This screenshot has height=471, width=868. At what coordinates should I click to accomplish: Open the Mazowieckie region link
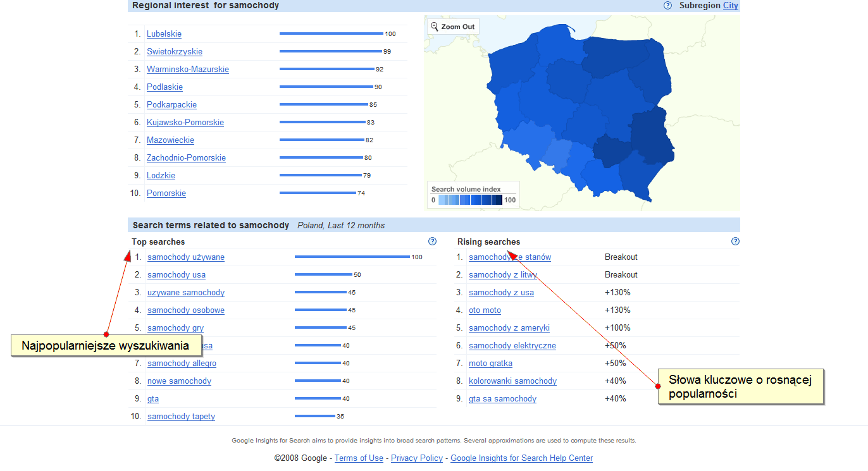tap(170, 140)
